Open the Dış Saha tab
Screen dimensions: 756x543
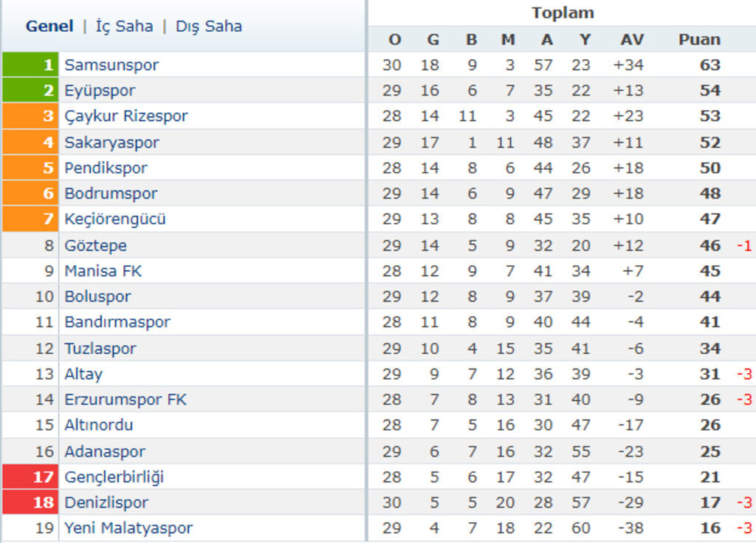point(208,27)
